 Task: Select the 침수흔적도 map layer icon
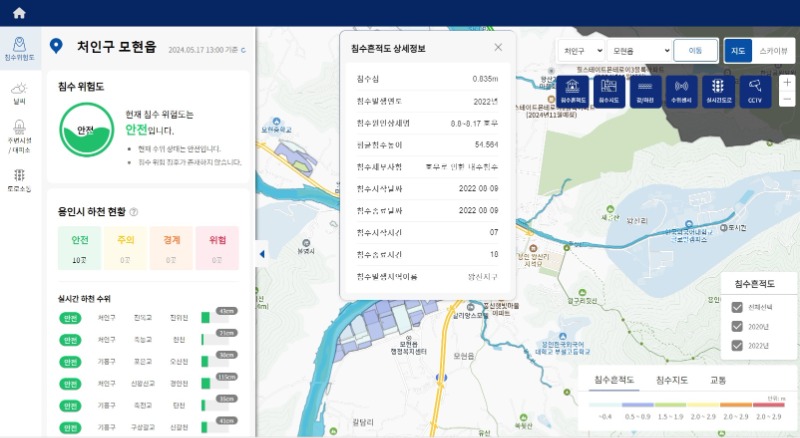[x=573, y=91]
